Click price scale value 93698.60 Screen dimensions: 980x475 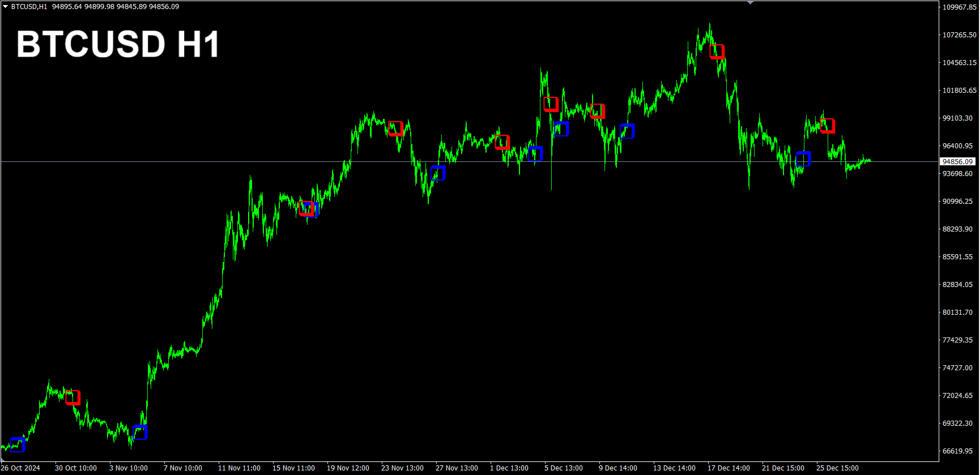click(x=958, y=174)
